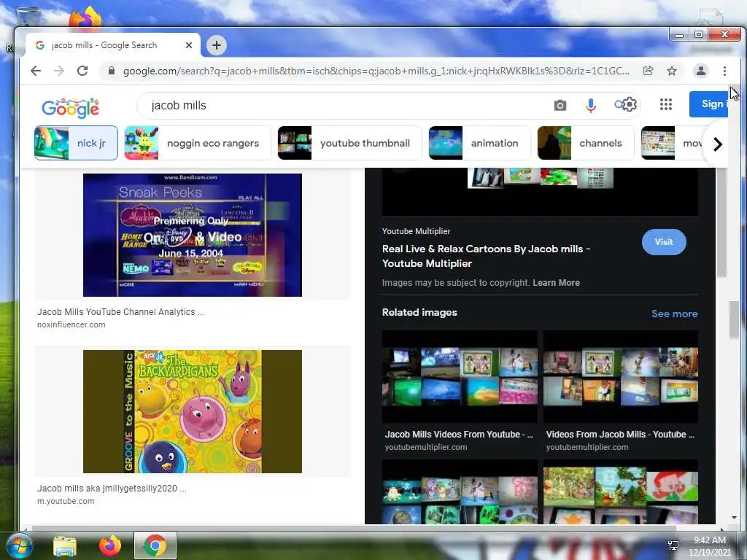Viewport: 747px width, 560px height.
Task: Go back to the previous page
Action: [36, 71]
